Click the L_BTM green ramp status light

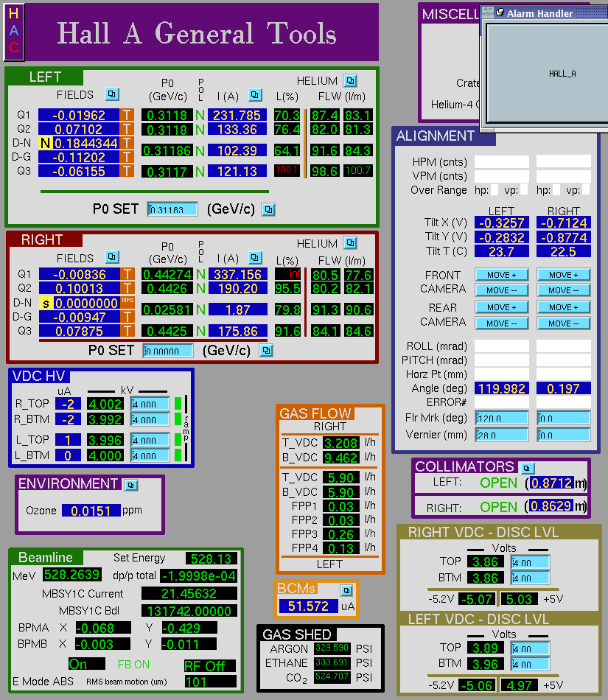click(178, 455)
